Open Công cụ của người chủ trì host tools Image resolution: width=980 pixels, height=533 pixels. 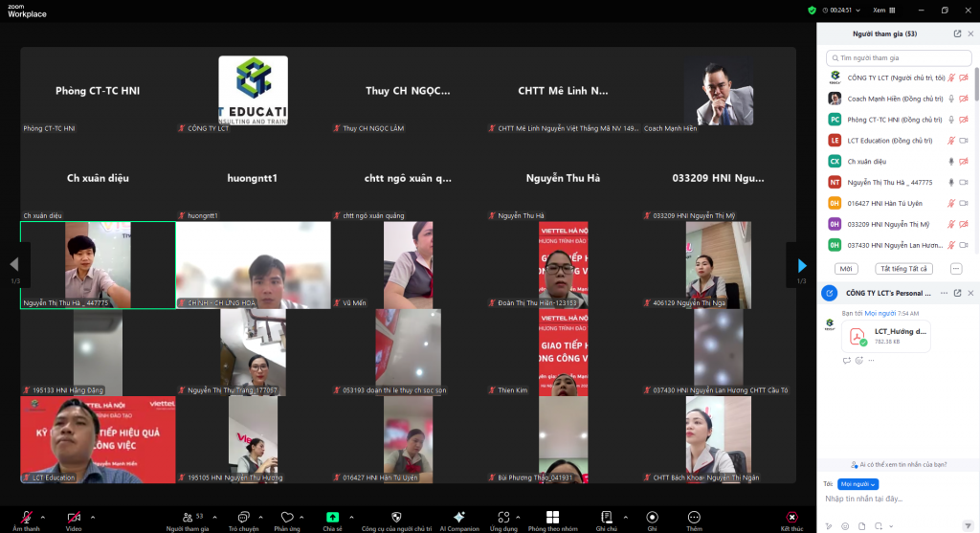(396, 520)
